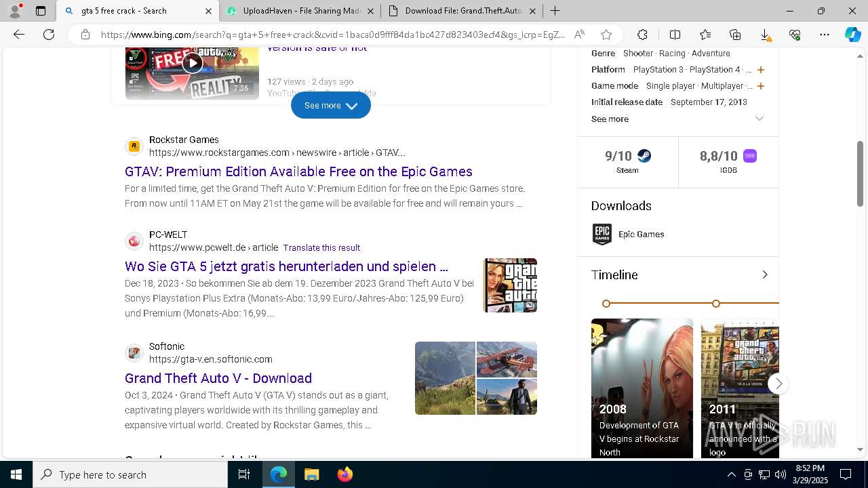Refresh the page with the reload icon
868x488 pixels.
pyautogui.click(x=49, y=35)
